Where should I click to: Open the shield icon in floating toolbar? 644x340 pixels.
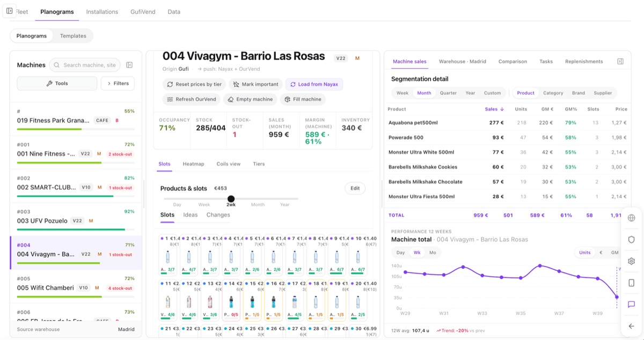point(632,240)
